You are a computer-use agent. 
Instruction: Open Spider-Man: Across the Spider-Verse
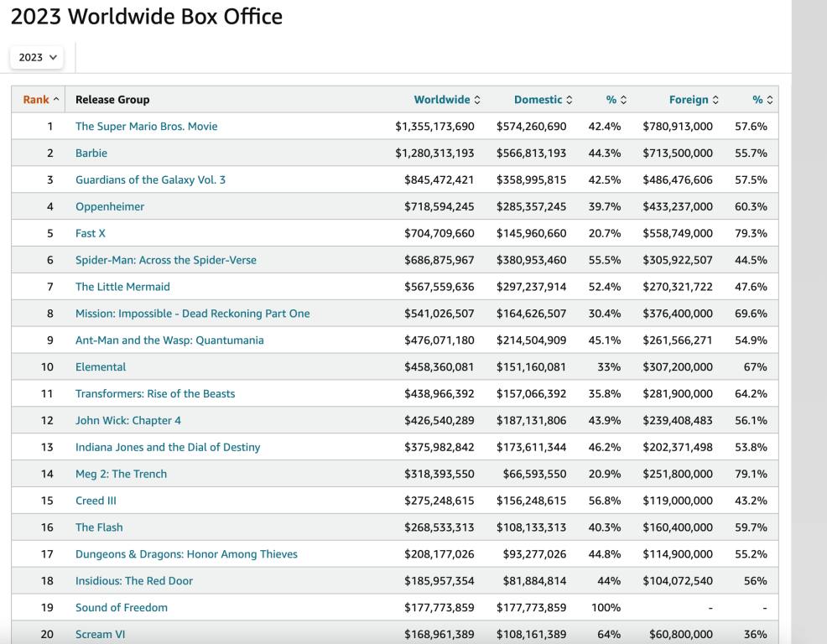coord(166,261)
